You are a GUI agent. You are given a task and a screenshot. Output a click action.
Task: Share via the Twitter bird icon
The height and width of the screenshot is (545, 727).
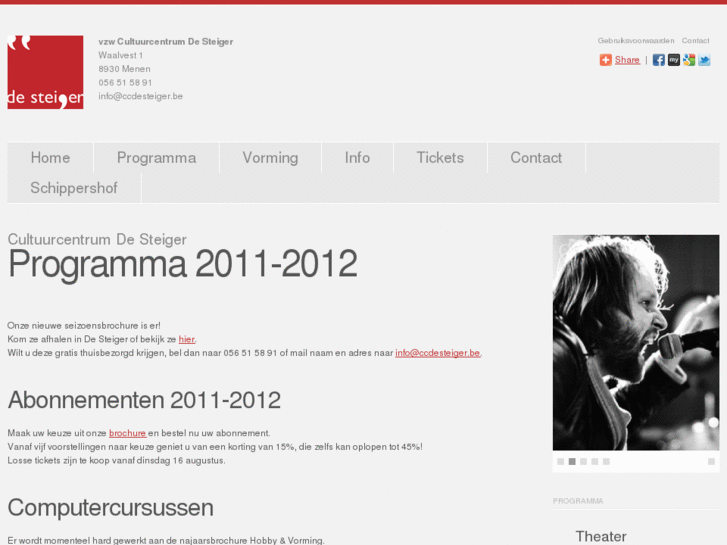704,60
